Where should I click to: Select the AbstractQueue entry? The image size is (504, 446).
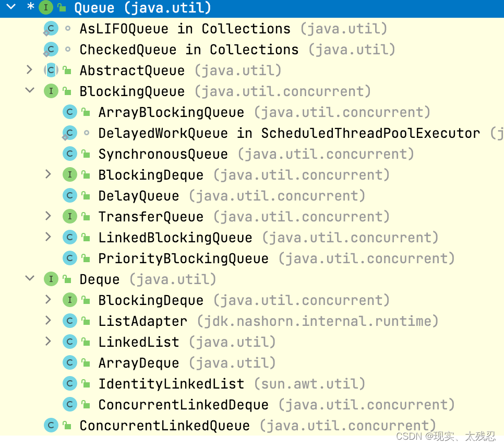[181, 71]
